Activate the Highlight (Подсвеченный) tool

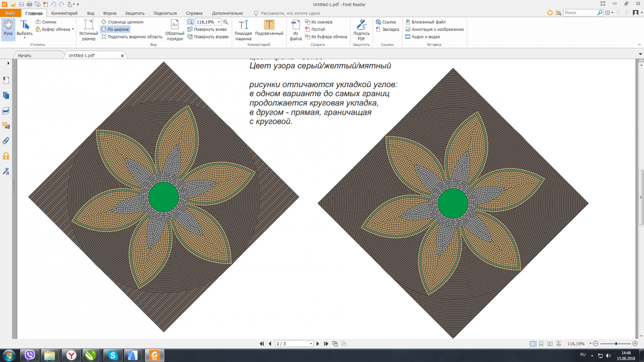269,28
